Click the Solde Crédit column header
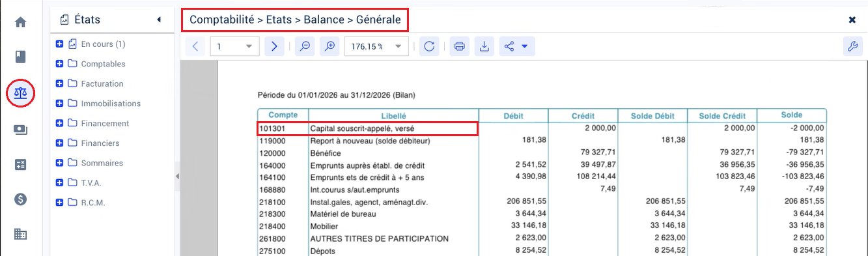The height and width of the screenshot is (256, 868). [722, 115]
